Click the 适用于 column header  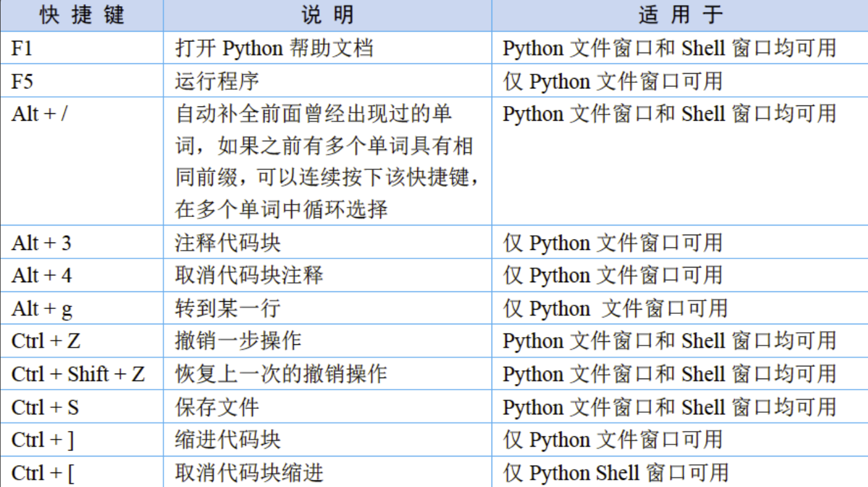[679, 15]
